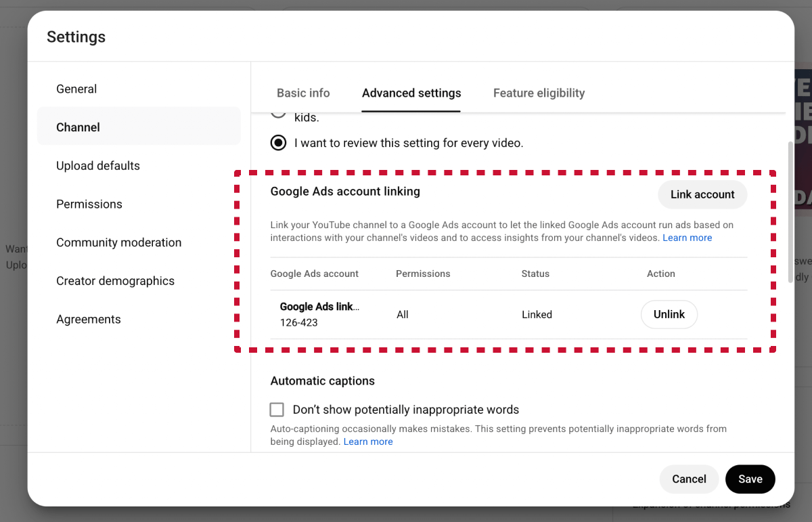The height and width of the screenshot is (522, 812).
Task: Click the 'Permissions' column header
Action: [423, 274]
